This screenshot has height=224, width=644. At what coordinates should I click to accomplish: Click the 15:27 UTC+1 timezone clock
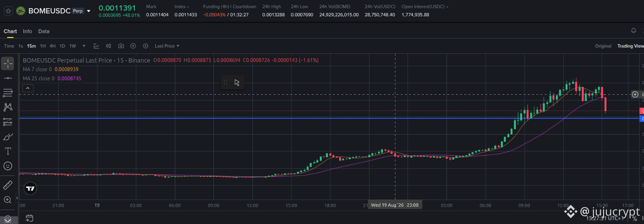(x=606, y=218)
